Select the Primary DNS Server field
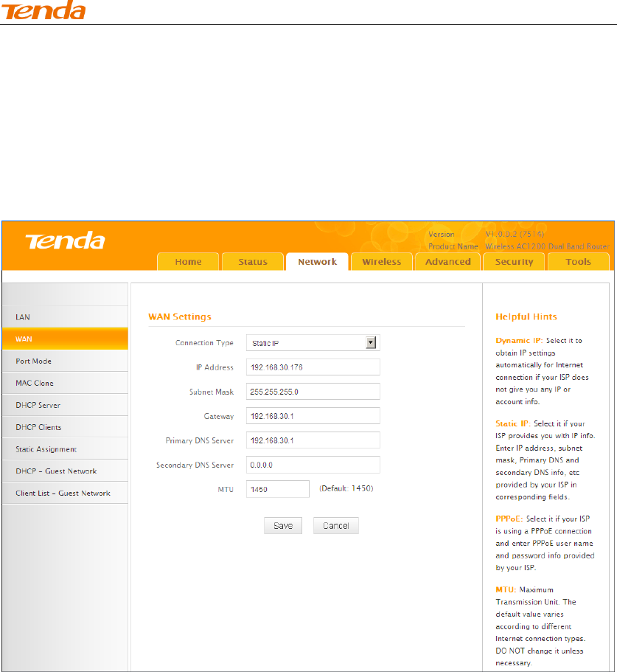 [x=313, y=440]
